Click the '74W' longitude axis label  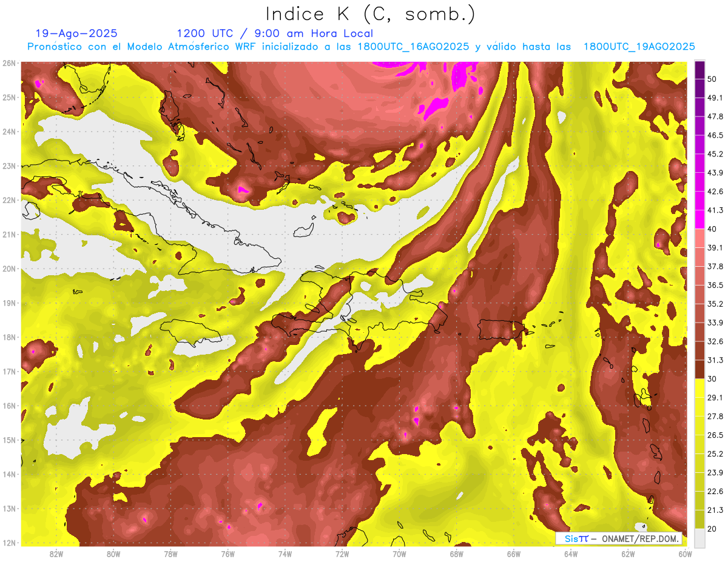pyautogui.click(x=285, y=554)
